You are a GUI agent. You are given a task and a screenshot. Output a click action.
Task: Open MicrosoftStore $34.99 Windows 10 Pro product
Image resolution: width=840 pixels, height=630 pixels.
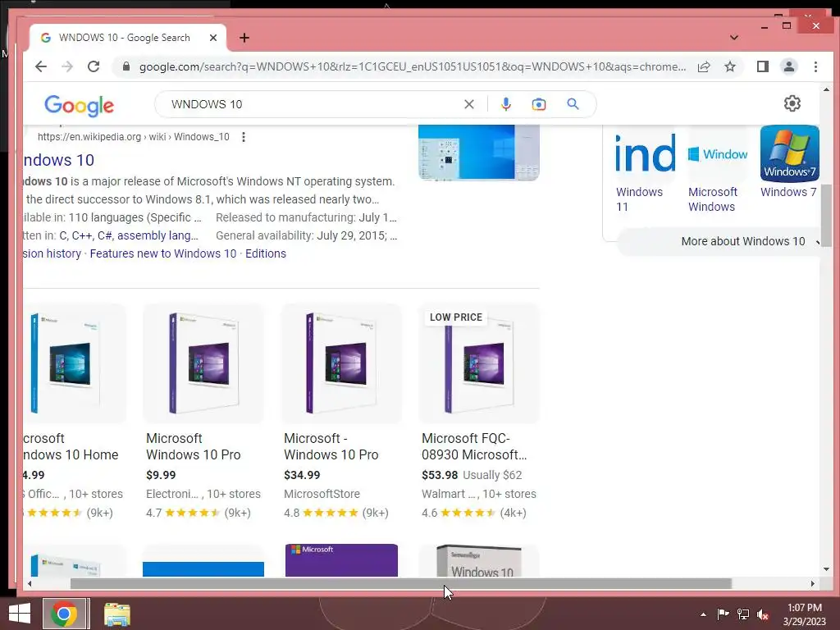341,412
